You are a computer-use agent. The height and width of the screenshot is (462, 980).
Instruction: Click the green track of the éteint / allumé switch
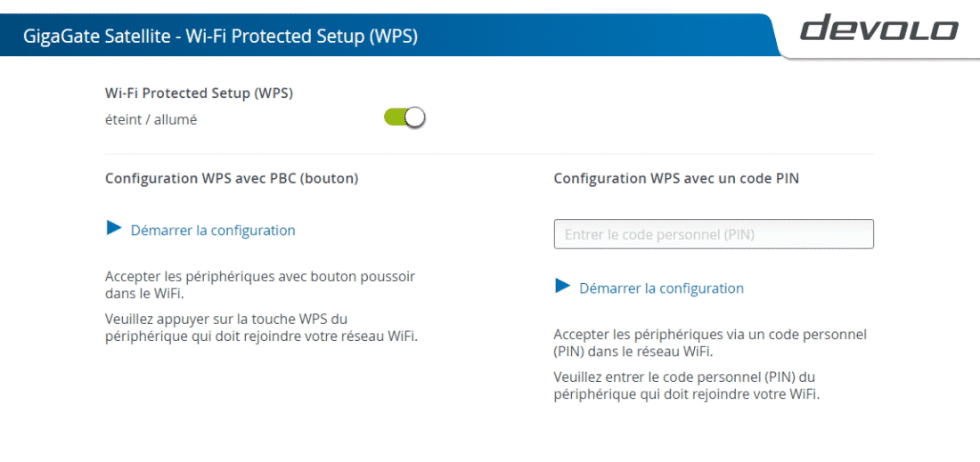[395, 118]
